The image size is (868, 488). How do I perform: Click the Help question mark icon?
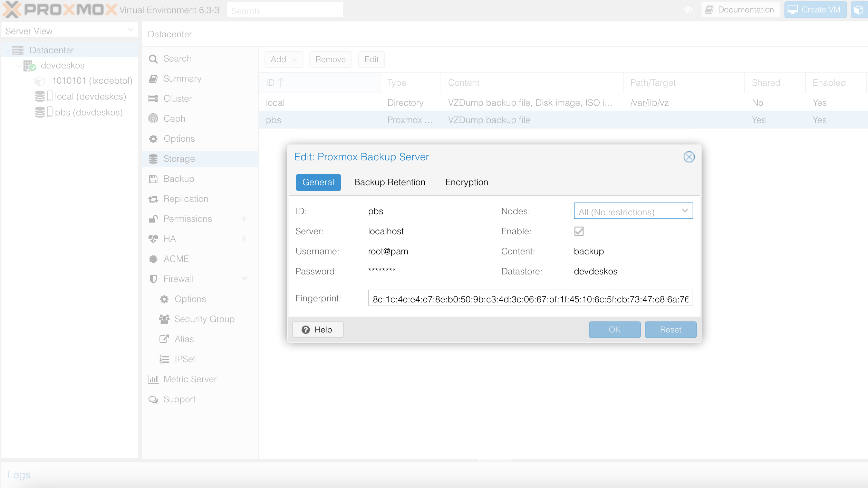point(306,330)
